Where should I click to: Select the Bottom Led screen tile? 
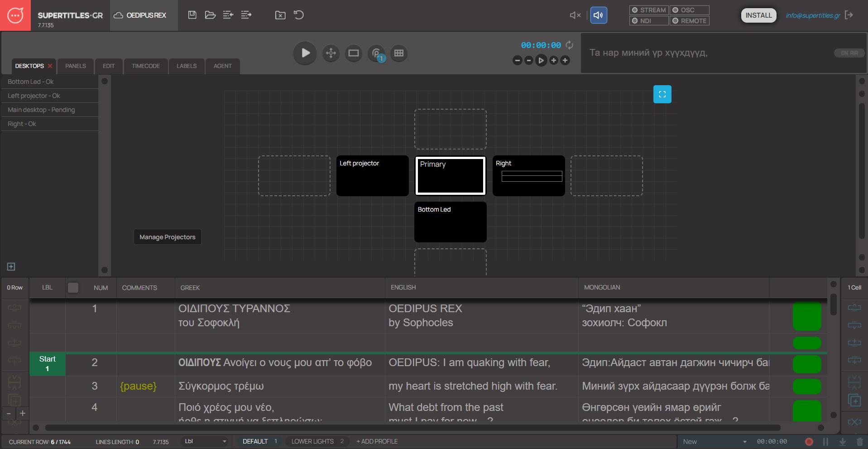[x=451, y=222]
